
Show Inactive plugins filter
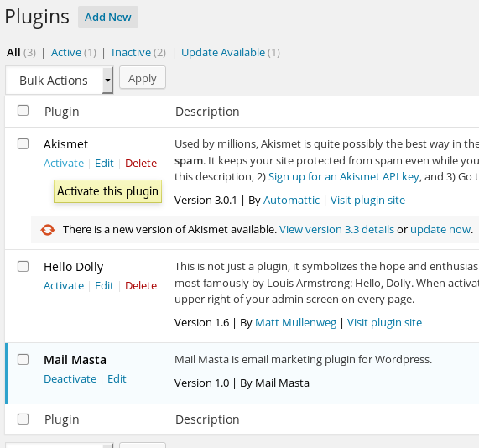[x=131, y=53]
